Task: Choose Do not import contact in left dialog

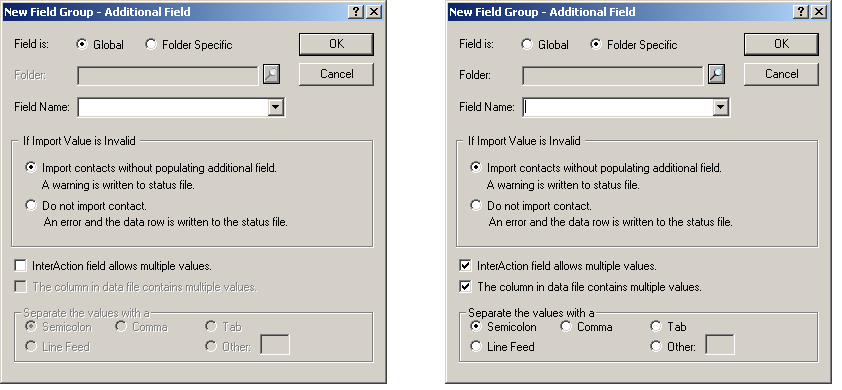Action: 31,205
